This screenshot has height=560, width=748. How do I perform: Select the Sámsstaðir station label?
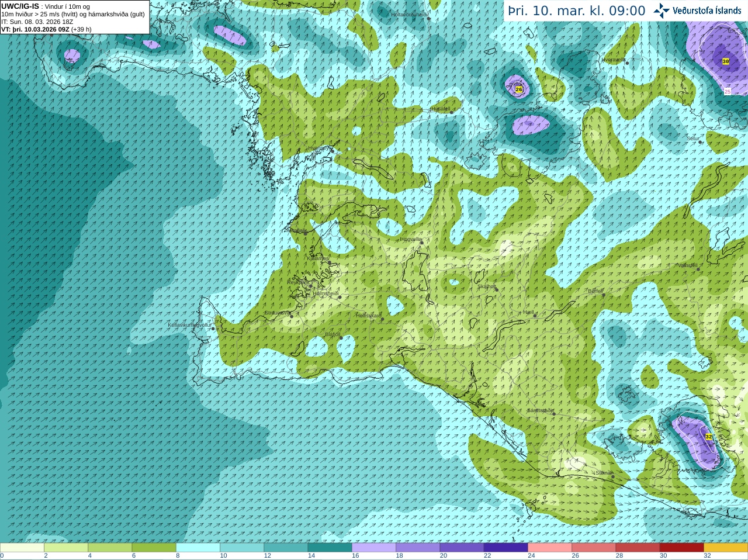(x=539, y=410)
